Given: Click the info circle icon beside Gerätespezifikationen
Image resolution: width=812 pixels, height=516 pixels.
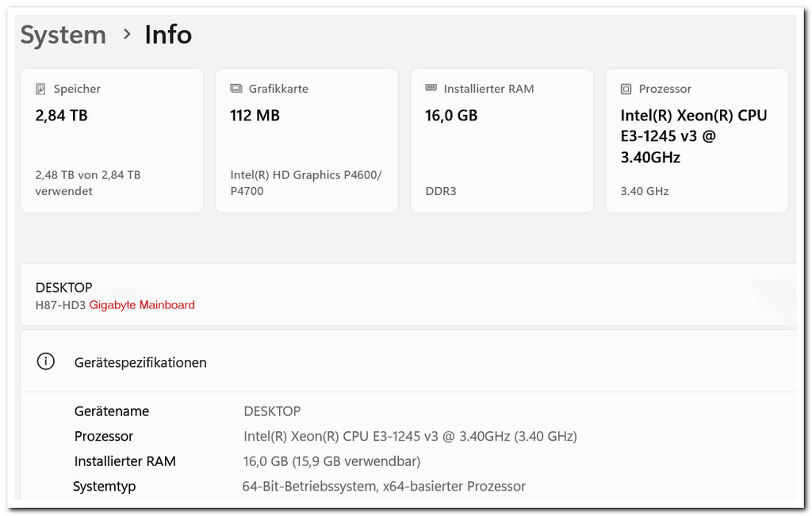Looking at the screenshot, I should (x=46, y=361).
